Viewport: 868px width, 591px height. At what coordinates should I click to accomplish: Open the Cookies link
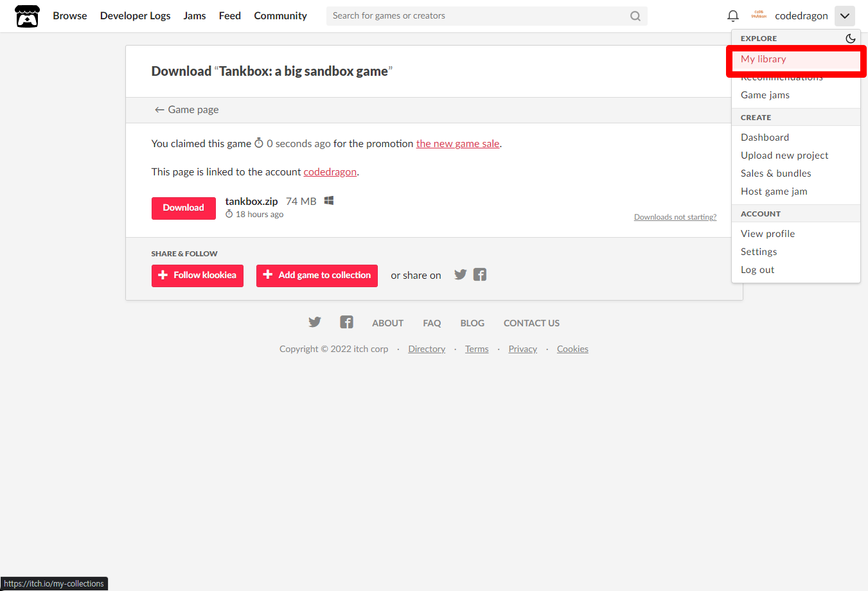pos(572,349)
